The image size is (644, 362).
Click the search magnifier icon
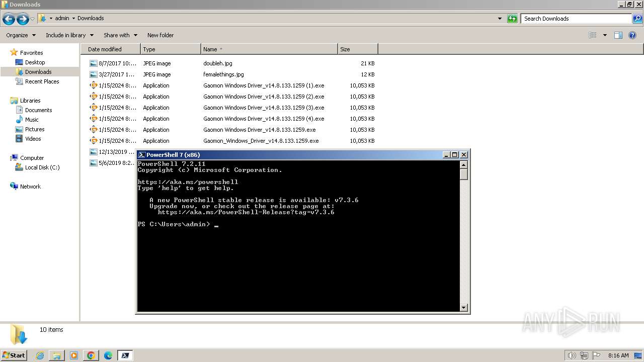(637, 19)
